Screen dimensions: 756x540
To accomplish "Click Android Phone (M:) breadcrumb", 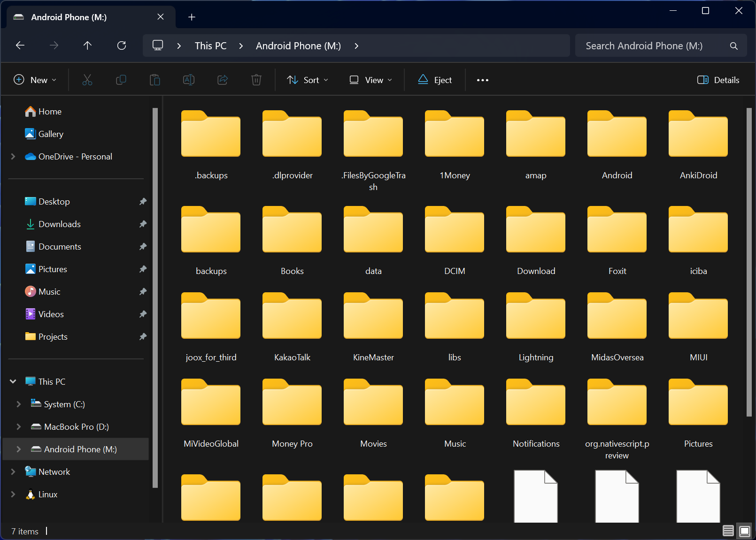I will 298,46.
